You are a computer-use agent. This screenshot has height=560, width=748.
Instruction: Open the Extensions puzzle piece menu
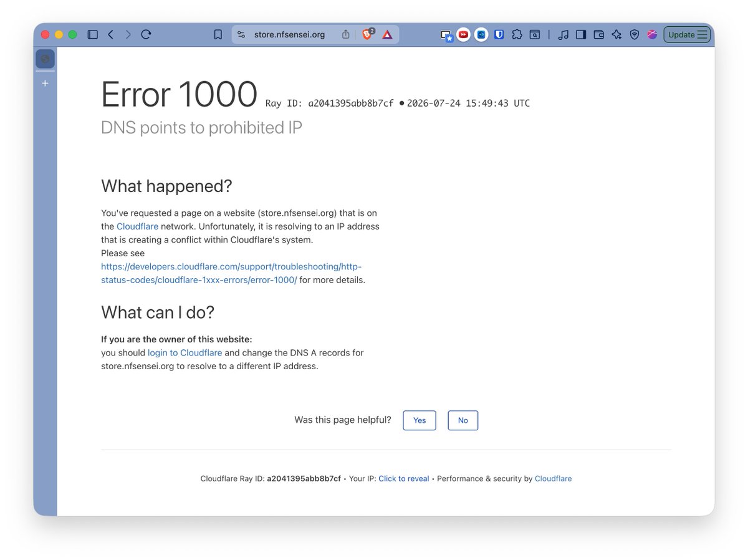coord(517,35)
